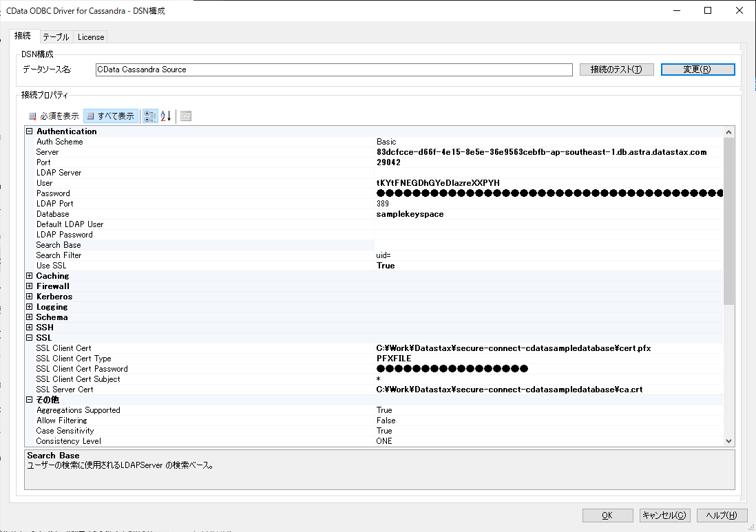756x532 pixels.
Task: Select the Port value 29042
Action: [x=388, y=162]
